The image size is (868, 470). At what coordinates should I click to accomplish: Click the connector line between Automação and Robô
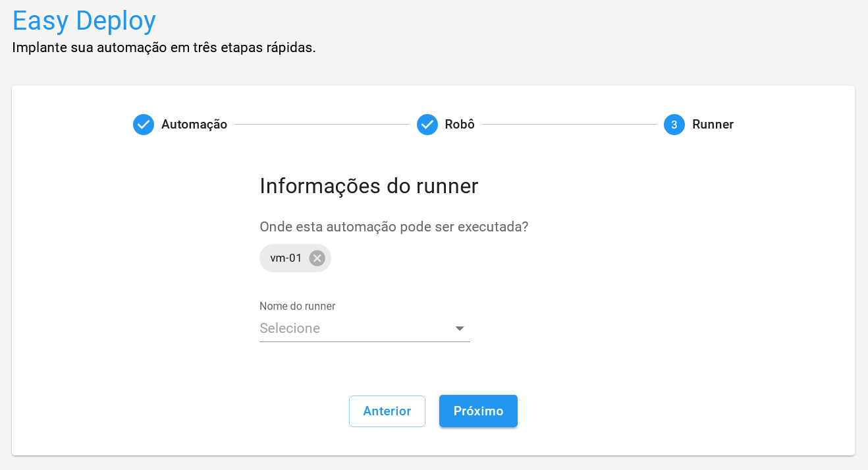pos(322,124)
